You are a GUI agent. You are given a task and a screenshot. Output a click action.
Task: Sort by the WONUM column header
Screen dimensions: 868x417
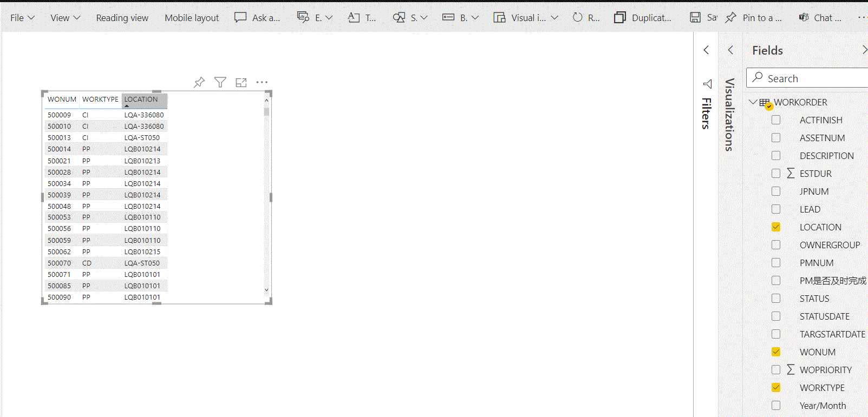[62, 100]
